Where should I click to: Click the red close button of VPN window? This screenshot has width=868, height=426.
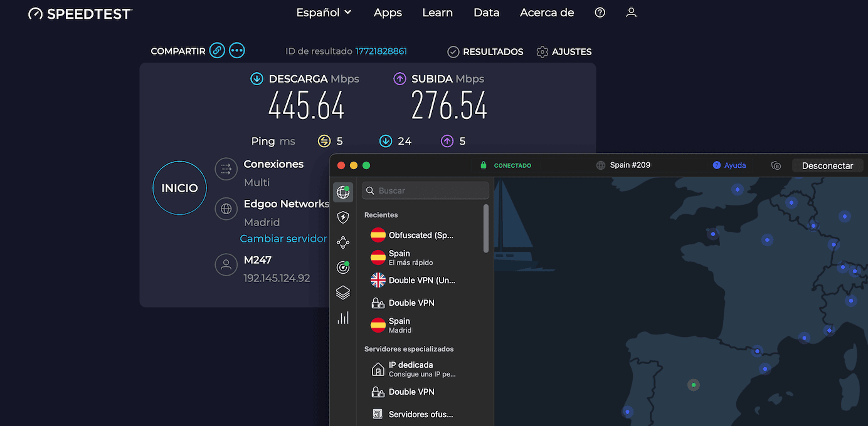[341, 165]
